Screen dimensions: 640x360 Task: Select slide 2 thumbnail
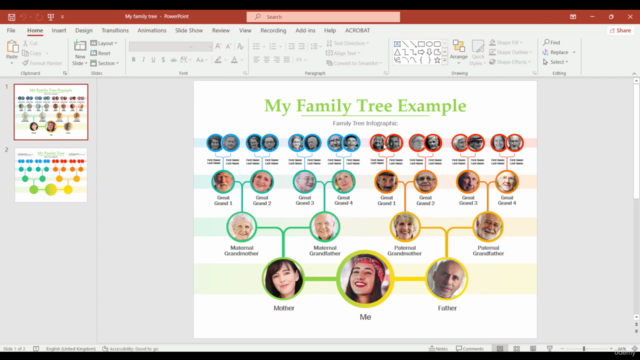click(x=51, y=175)
